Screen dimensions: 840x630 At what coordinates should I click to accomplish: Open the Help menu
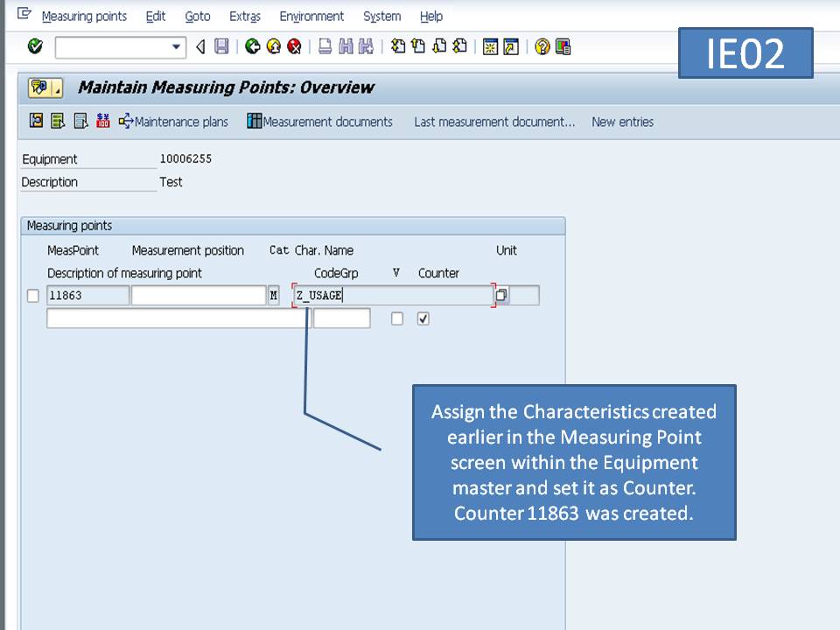pos(431,17)
